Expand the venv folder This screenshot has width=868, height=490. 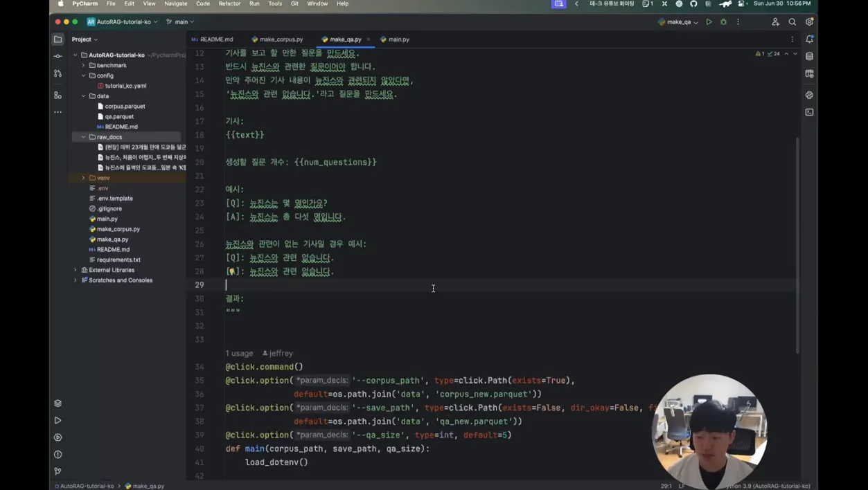(84, 178)
